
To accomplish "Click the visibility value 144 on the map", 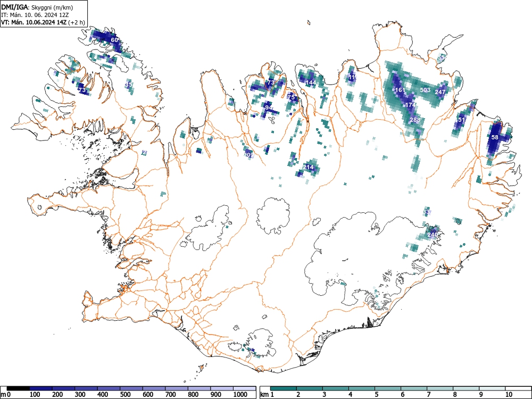I will pyautogui.click(x=311, y=82).
